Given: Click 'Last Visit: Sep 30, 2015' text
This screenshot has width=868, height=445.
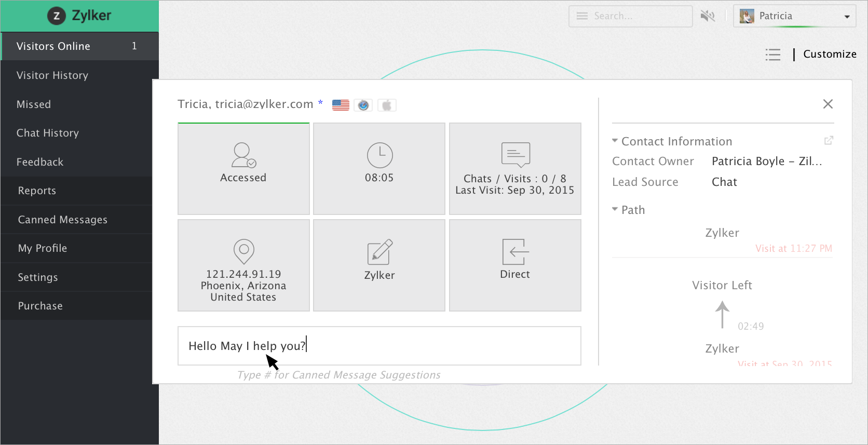Looking at the screenshot, I should 515,190.
